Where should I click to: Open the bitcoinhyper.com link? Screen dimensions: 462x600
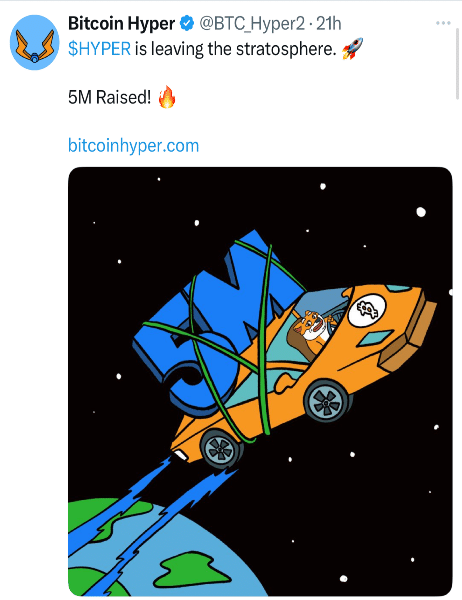click(x=134, y=146)
